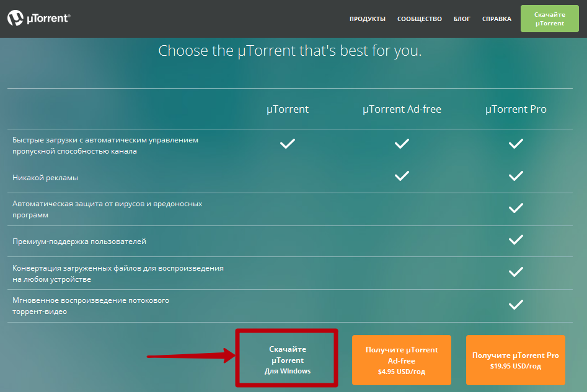Image resolution: width=587 pixels, height=392 pixels.
Task: Click the Конвертация загруженных файлов text
Action: tap(118, 274)
